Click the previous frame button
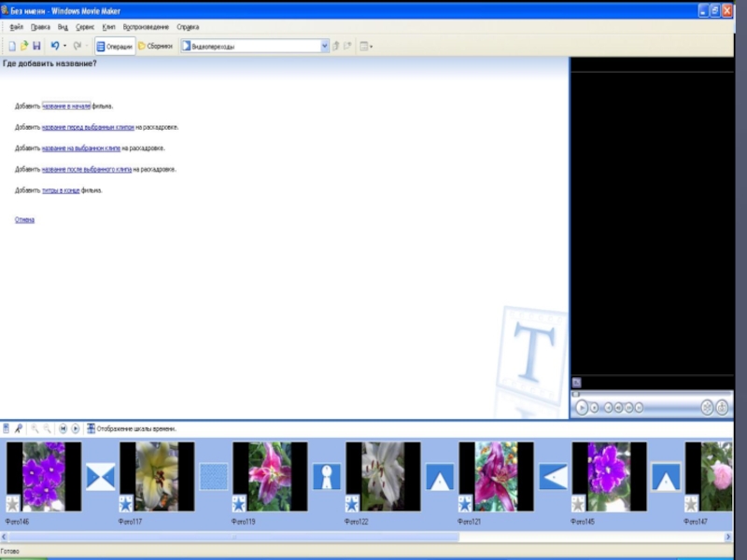The width and height of the screenshot is (747, 560). coord(618,408)
